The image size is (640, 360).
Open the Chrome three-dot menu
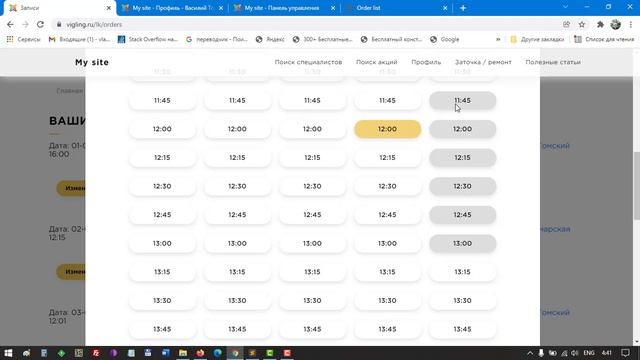pyautogui.click(x=631, y=24)
